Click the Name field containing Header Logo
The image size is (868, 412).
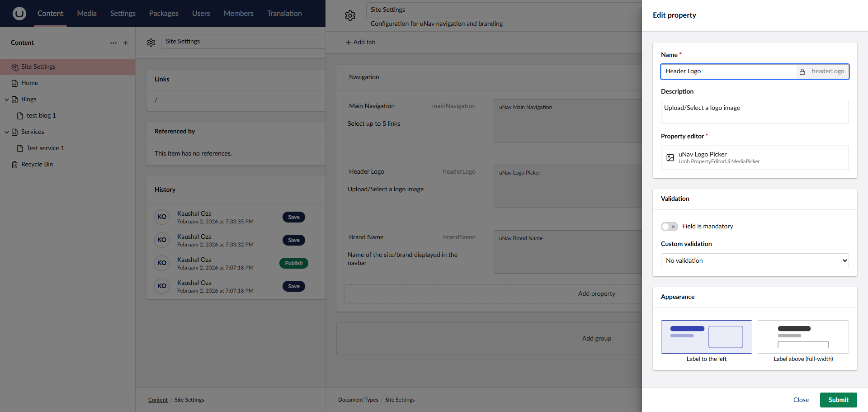[728, 71]
